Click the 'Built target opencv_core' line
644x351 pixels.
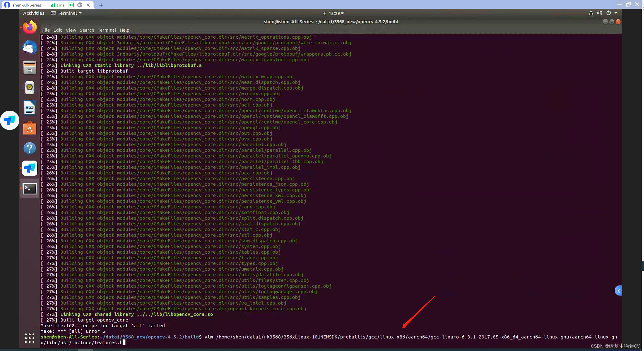click(84, 320)
